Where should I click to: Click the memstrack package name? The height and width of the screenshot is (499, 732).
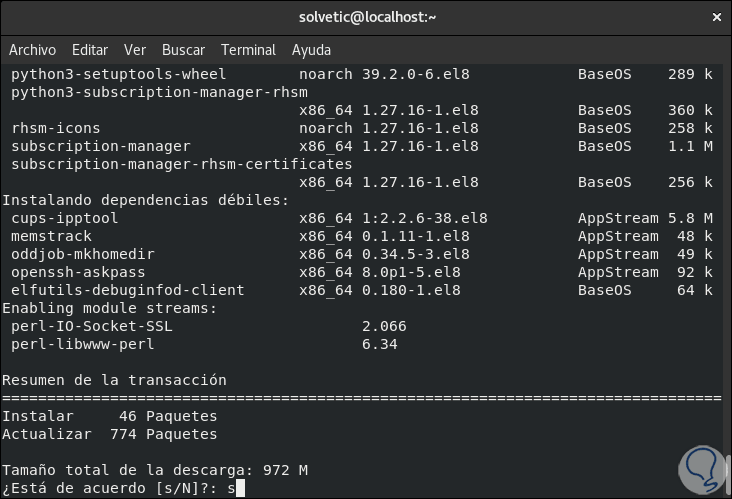(x=50, y=236)
